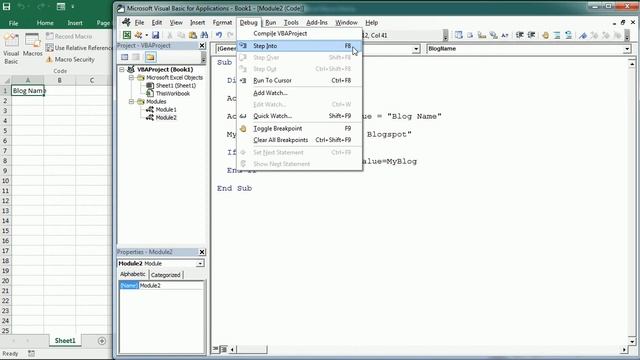This screenshot has height=360, width=640.
Task: Select the Sheet1 tab in Excel
Action: coord(65,340)
